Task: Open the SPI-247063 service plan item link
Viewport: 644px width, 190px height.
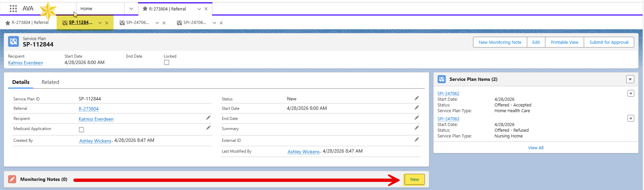Action: (448, 119)
